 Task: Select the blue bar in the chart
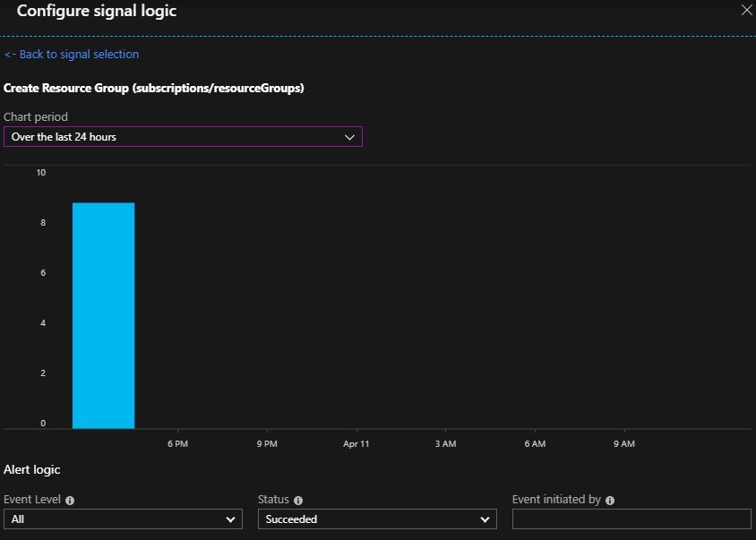coord(103,315)
